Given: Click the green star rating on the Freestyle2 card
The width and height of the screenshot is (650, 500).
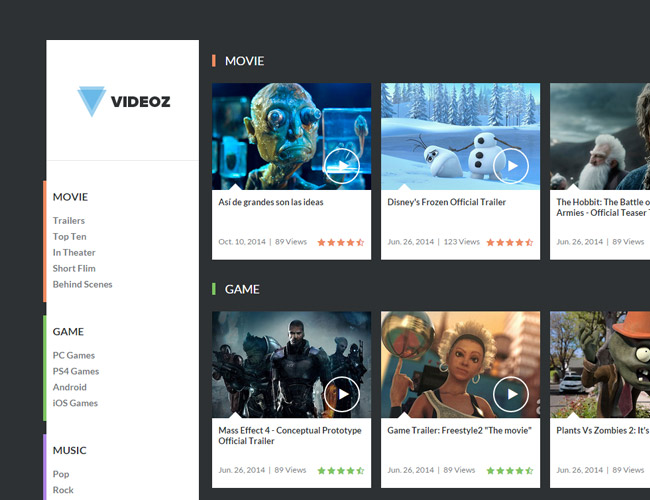Looking at the screenshot, I should (509, 471).
